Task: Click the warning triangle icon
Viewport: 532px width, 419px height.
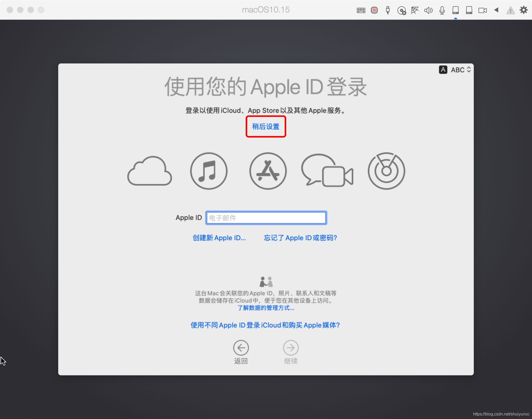Action: coord(510,11)
